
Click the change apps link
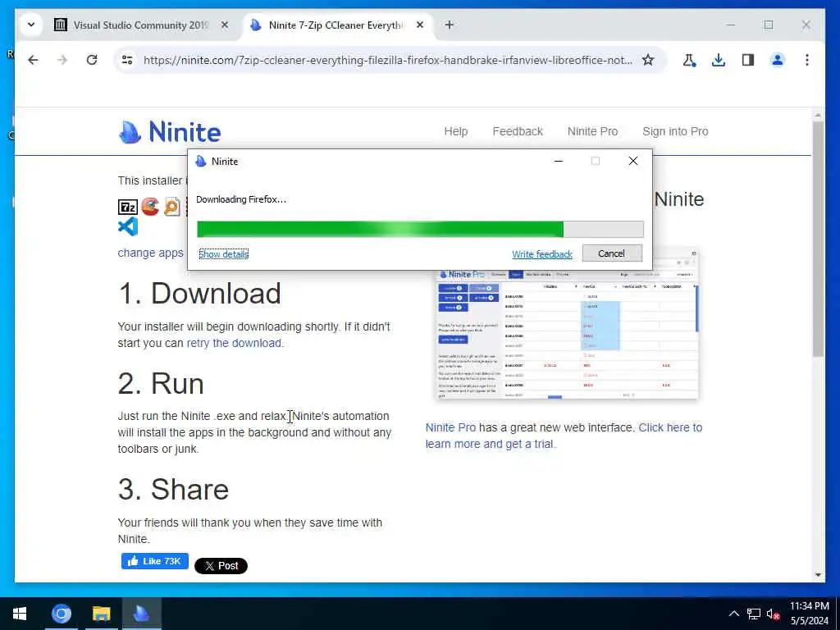click(151, 253)
